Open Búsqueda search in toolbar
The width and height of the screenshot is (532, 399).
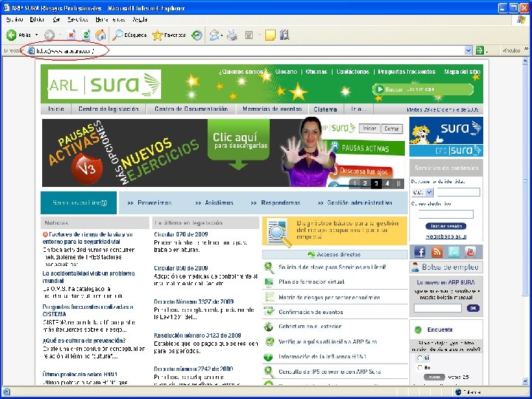[x=129, y=35]
